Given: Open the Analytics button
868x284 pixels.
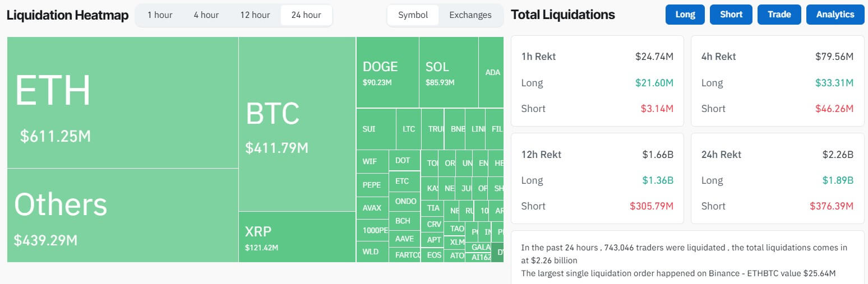Looking at the screenshot, I should [835, 15].
